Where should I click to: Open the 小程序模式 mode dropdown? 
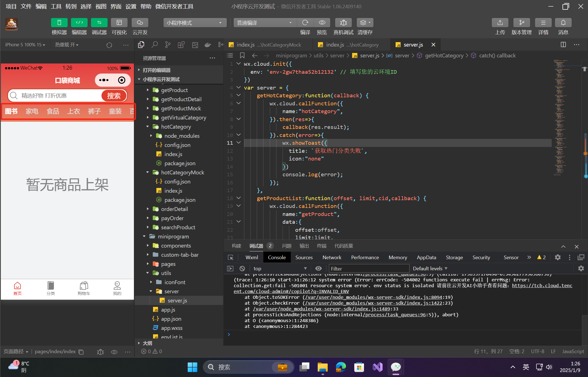coord(195,23)
